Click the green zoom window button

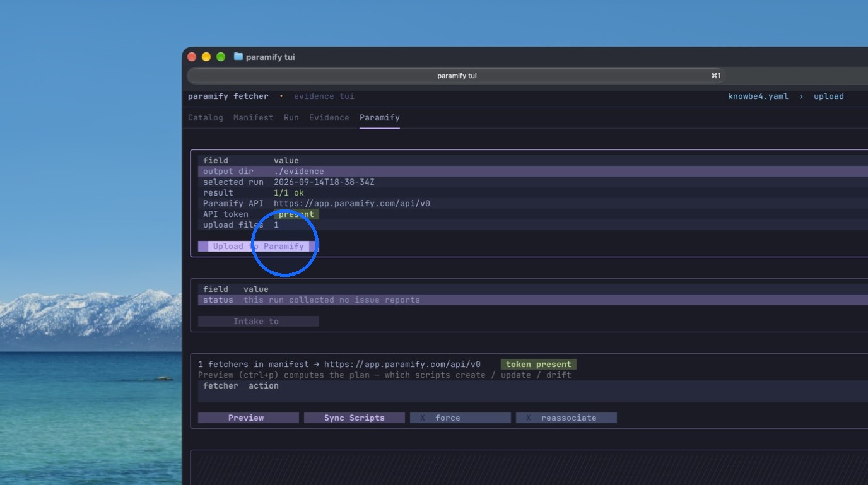pyautogui.click(x=221, y=57)
